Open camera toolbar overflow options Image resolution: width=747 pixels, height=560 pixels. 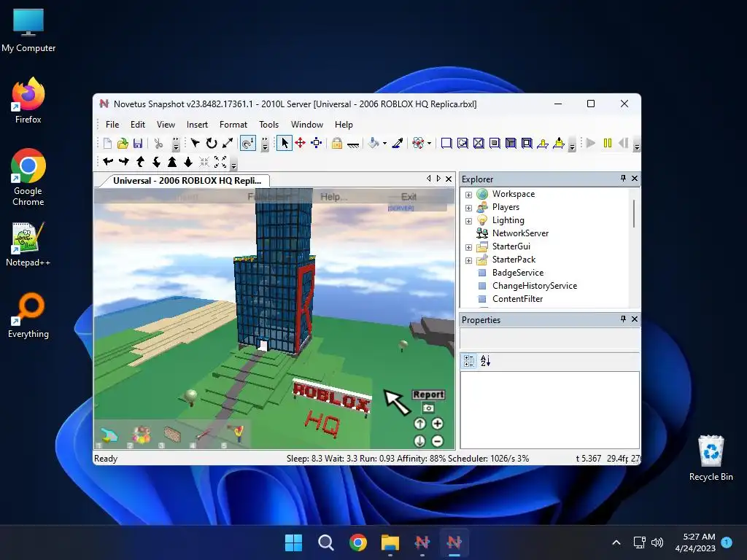[234, 165]
